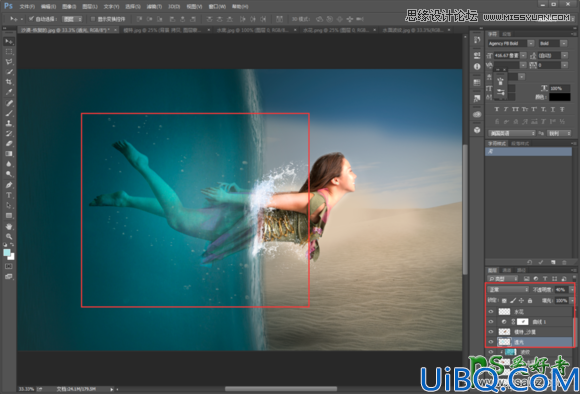The height and width of the screenshot is (394, 580).
Task: Click the vertical canvas scrollbar
Action: [465, 209]
